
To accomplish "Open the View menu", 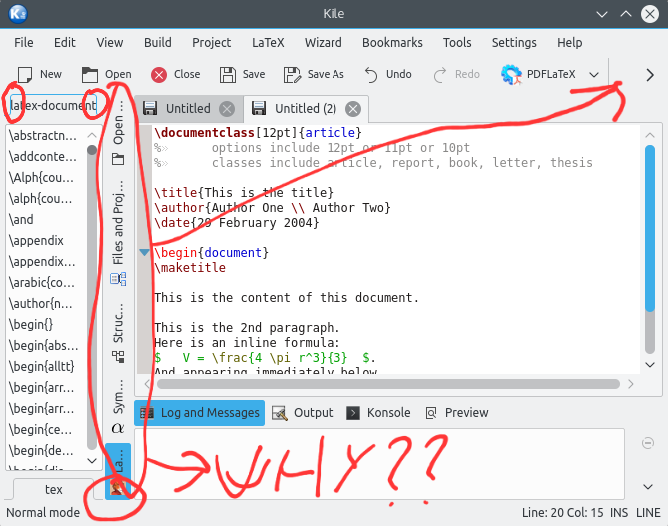I will click(x=109, y=43).
